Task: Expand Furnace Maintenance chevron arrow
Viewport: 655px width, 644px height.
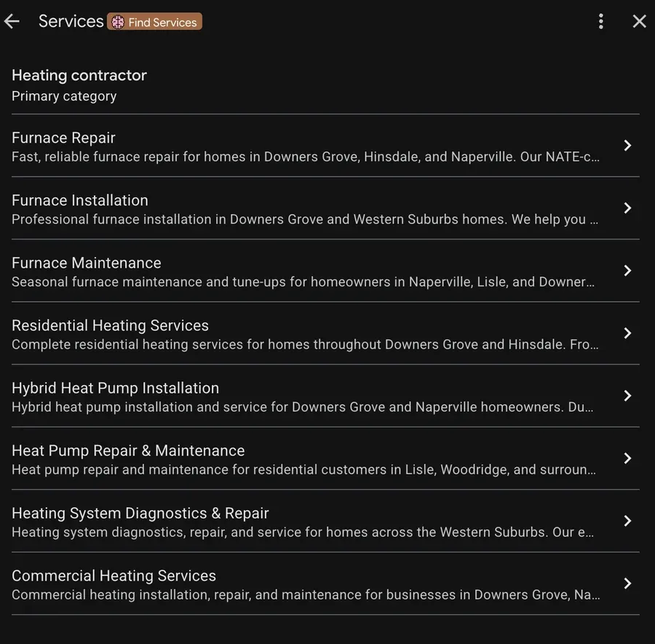Action: tap(627, 271)
